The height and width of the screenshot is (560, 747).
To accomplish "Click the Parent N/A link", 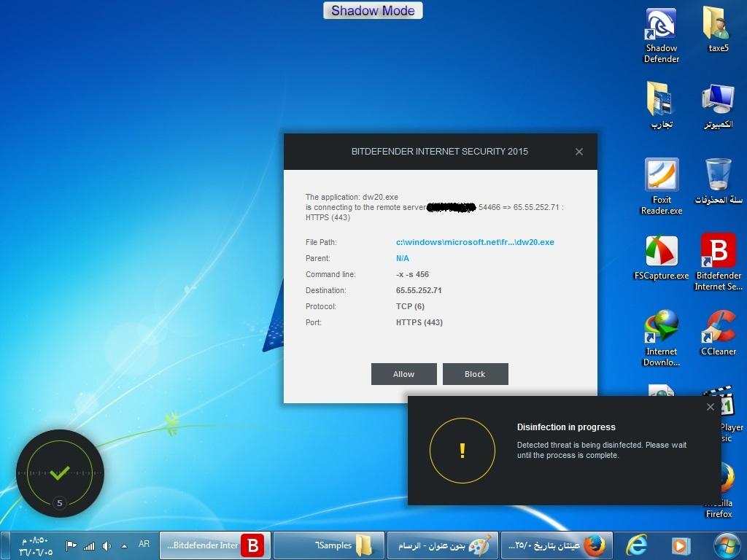I will pyautogui.click(x=403, y=258).
